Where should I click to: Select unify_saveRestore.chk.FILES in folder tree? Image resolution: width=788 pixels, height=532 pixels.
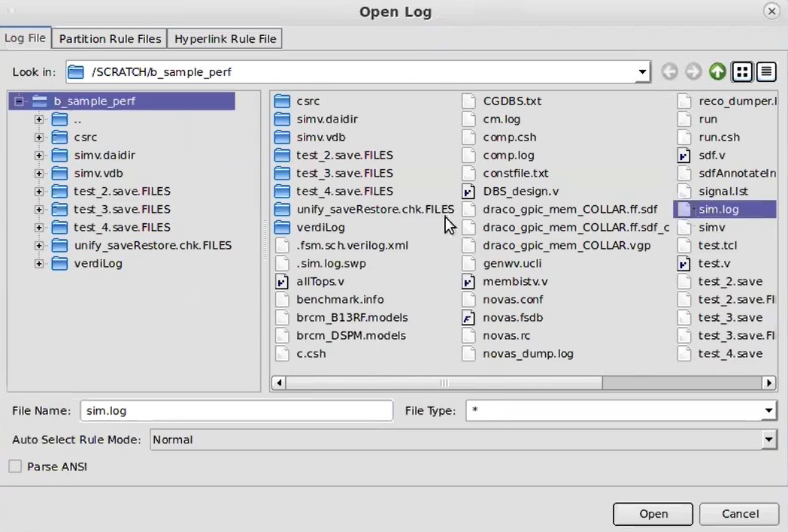tap(142, 246)
